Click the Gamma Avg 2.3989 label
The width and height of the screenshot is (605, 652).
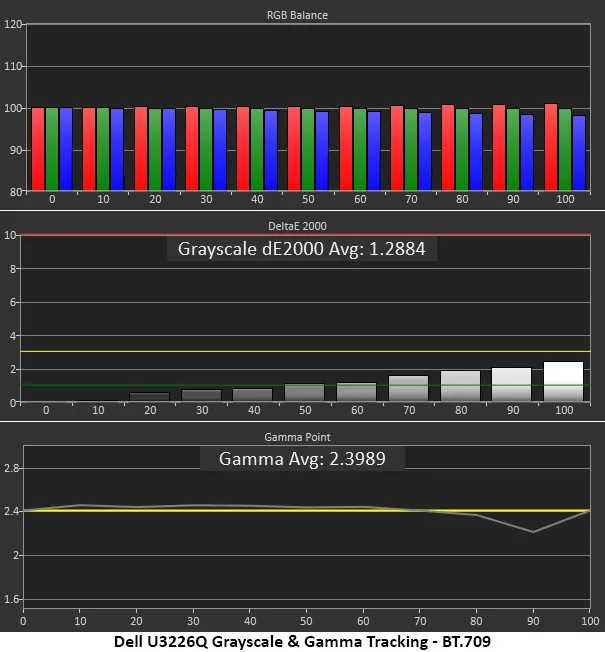coord(302,458)
